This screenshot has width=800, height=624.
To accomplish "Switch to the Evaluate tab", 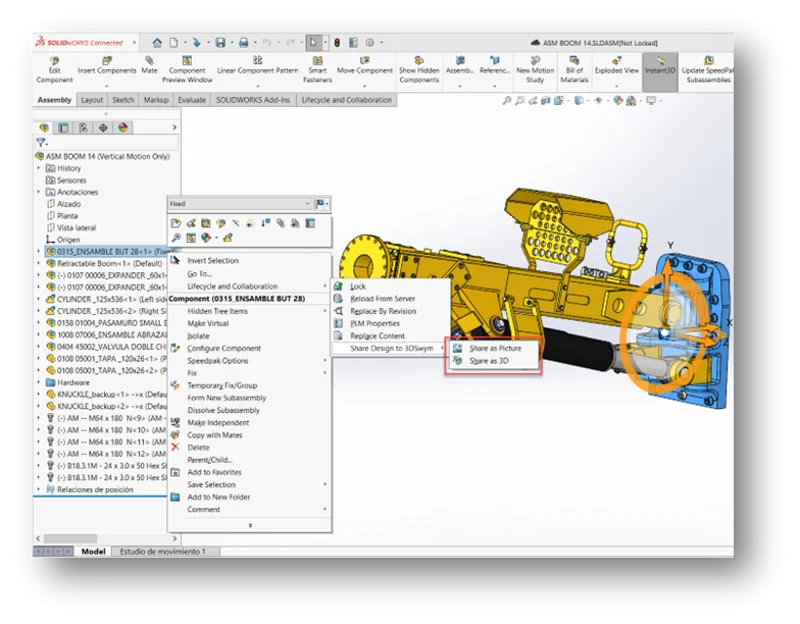I will 191,100.
